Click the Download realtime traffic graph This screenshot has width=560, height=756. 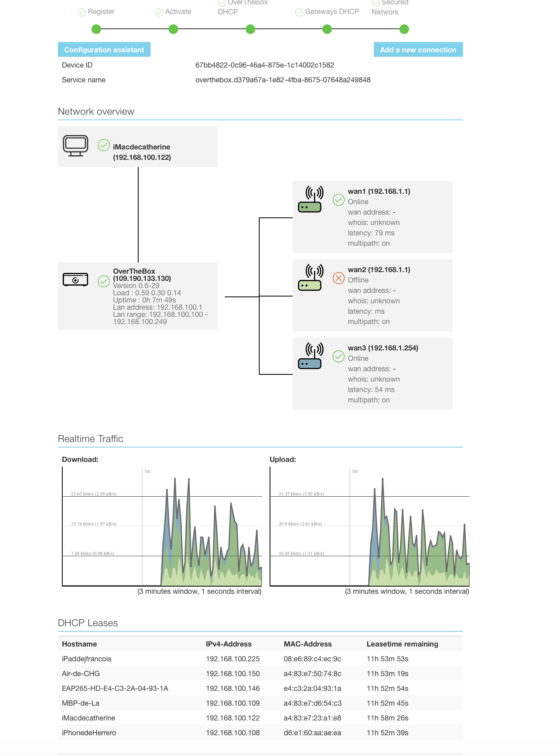point(162,527)
